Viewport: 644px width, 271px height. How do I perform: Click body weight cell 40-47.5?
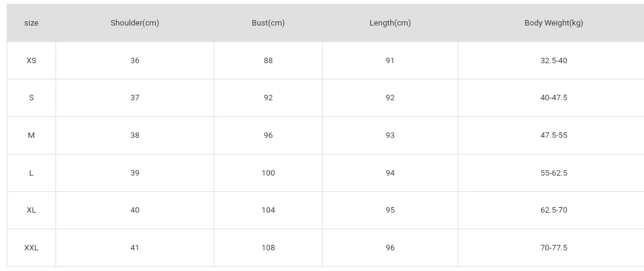pos(553,98)
